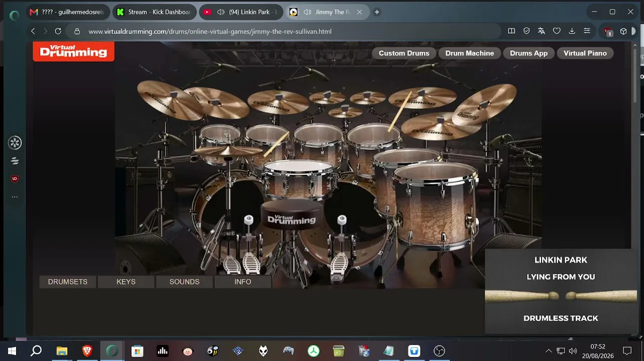Image resolution: width=644 pixels, height=361 pixels.
Task: Switch to the Kick Dashboard tab
Action: click(154, 12)
